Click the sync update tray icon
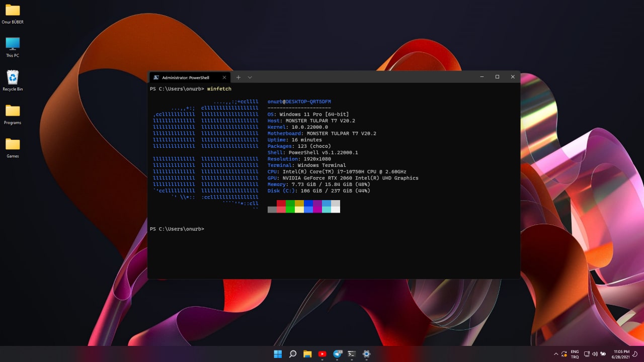 (564, 354)
